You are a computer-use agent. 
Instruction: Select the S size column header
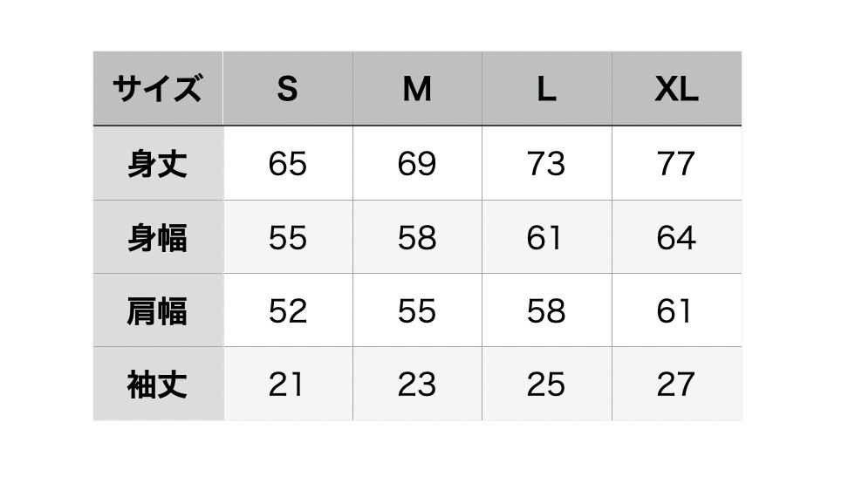pos(287,89)
